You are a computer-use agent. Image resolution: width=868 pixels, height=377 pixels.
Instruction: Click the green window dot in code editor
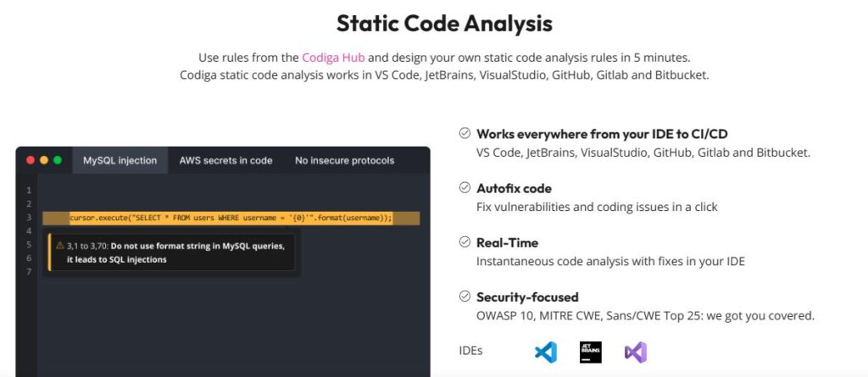(58, 161)
